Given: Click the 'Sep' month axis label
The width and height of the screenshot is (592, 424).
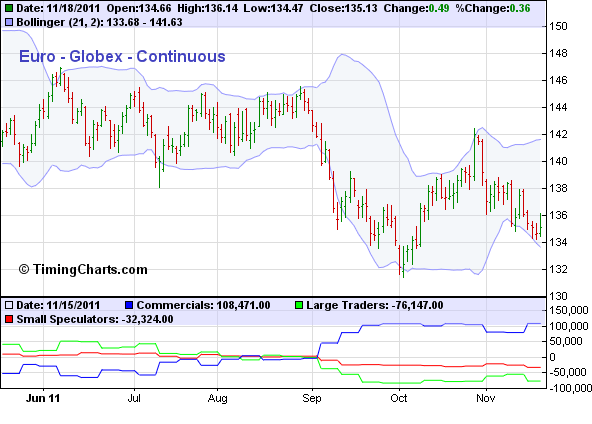Looking at the screenshot, I should [x=312, y=398].
